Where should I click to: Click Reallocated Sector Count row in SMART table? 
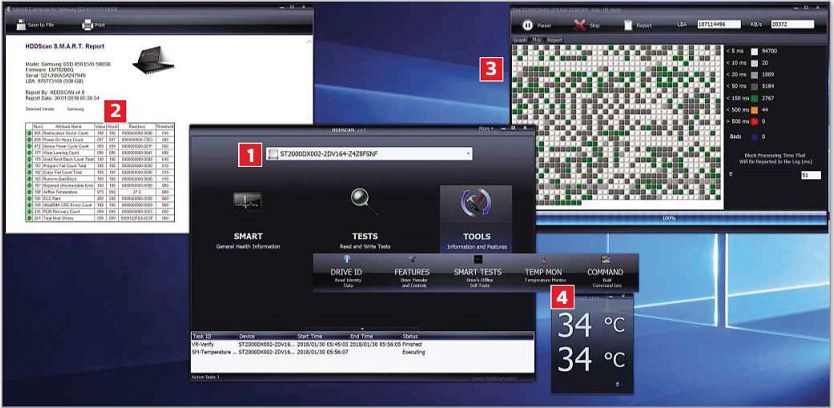pos(99,134)
